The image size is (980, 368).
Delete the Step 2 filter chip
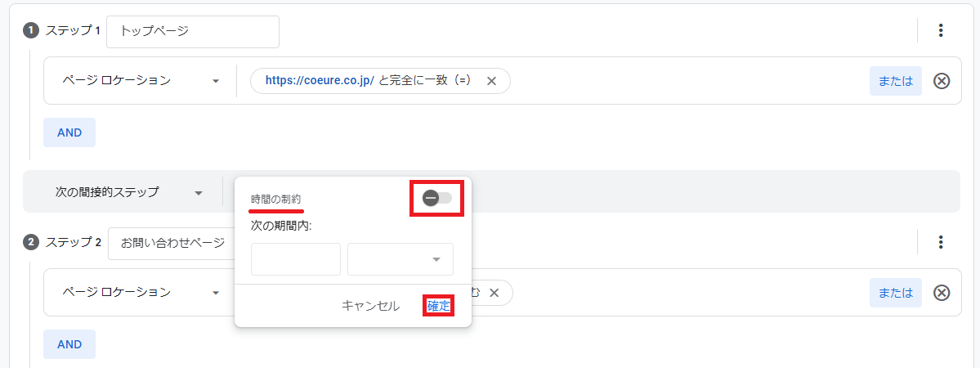(x=495, y=293)
